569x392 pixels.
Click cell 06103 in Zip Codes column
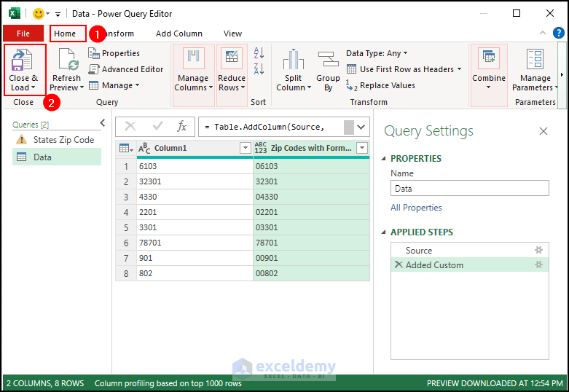(x=311, y=166)
